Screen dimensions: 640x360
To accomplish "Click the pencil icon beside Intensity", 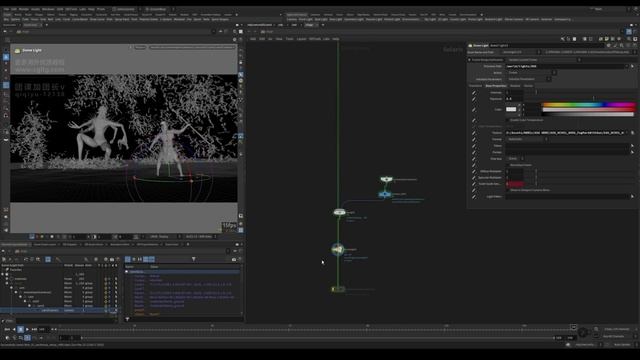I will (474, 93).
